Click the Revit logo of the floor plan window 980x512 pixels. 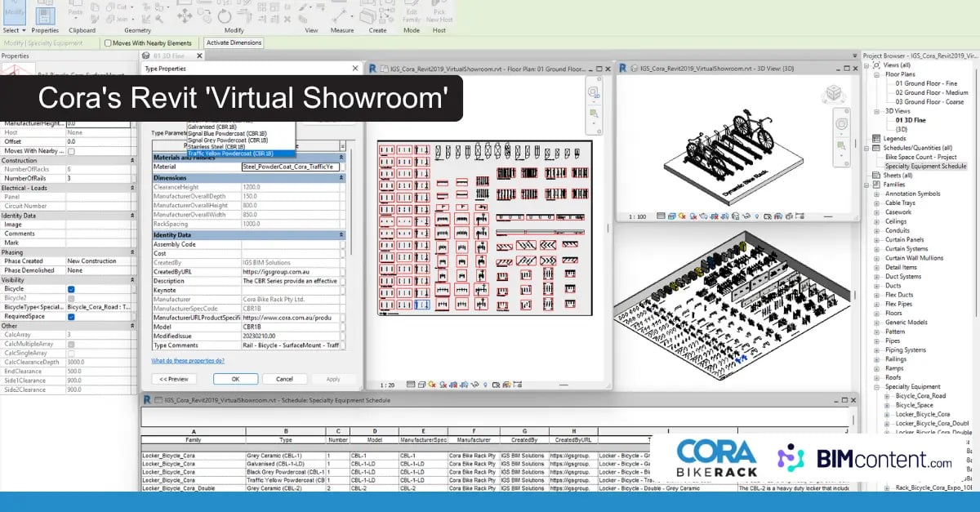372,69
